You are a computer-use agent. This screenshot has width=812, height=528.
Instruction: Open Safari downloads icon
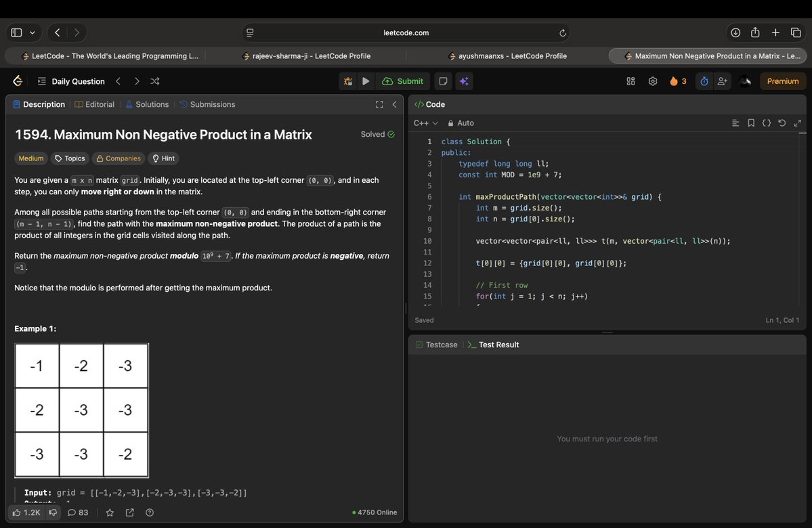735,32
